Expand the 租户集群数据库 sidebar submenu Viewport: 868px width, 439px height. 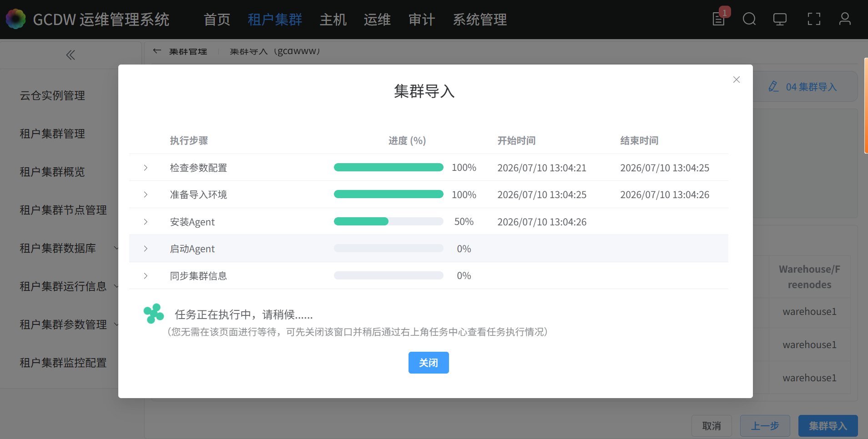(x=116, y=248)
